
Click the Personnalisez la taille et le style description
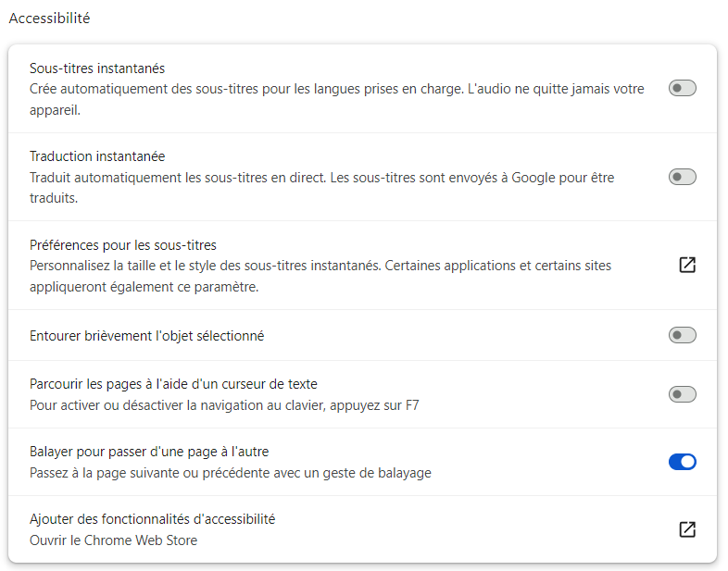[320, 276]
